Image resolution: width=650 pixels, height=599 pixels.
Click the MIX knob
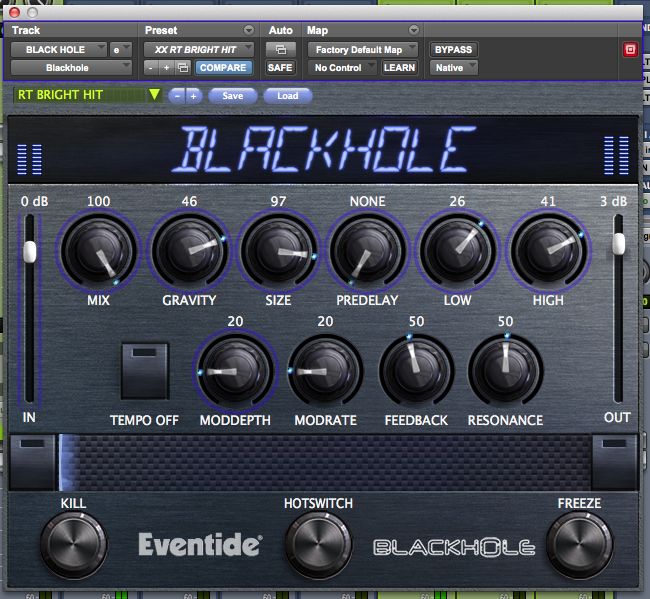click(99, 252)
